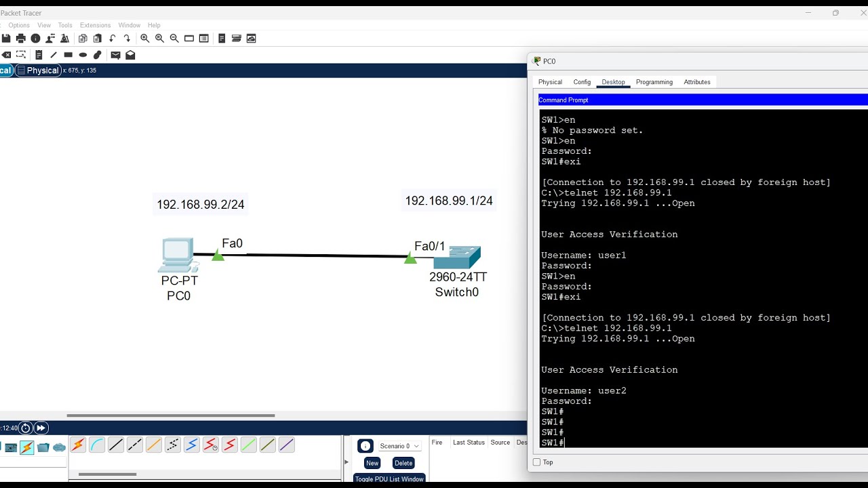Click the New scenario button
868x488 pixels.
click(372, 463)
